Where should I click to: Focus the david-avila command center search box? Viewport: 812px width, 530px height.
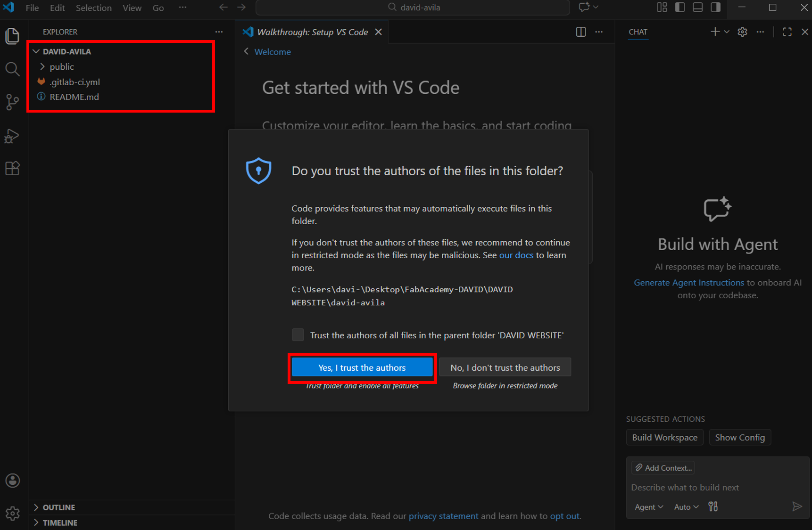(413, 8)
